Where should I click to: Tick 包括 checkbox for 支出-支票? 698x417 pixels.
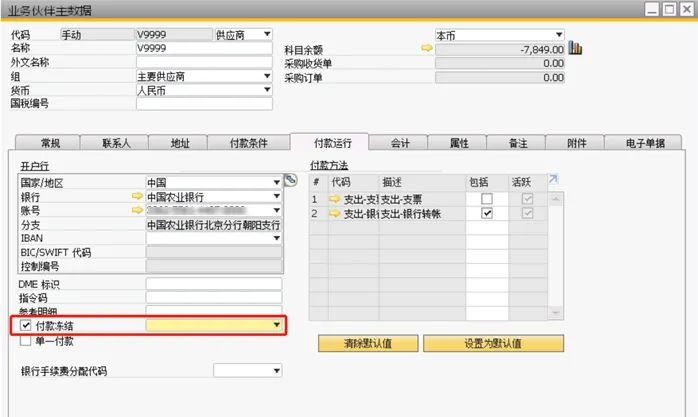coord(487,198)
